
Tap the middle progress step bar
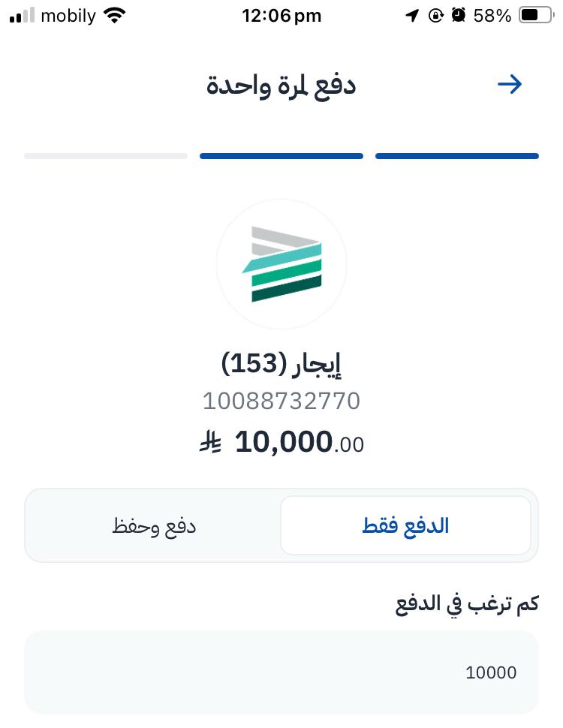coord(281,156)
